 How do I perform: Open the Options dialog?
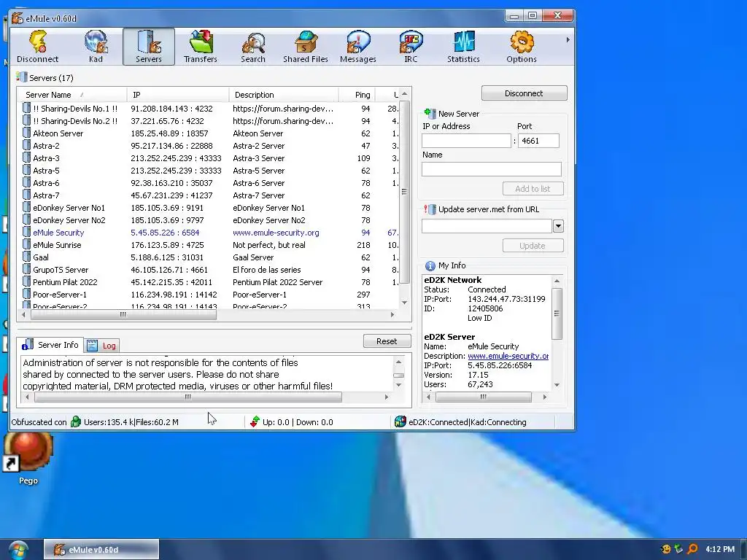point(522,47)
